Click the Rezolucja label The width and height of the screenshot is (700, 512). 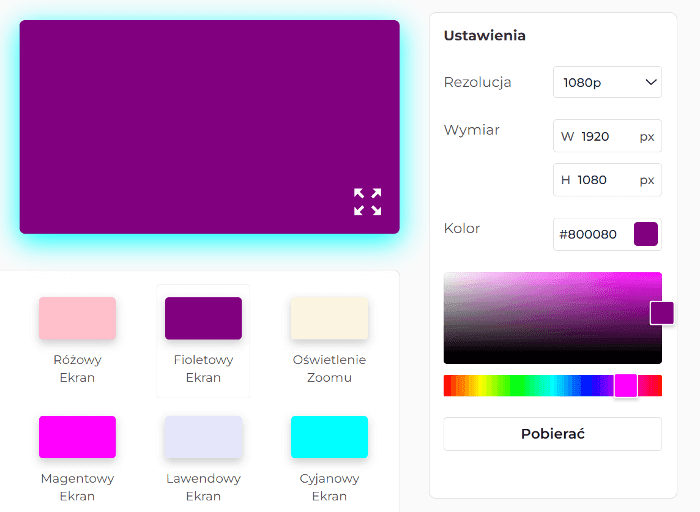(477, 82)
